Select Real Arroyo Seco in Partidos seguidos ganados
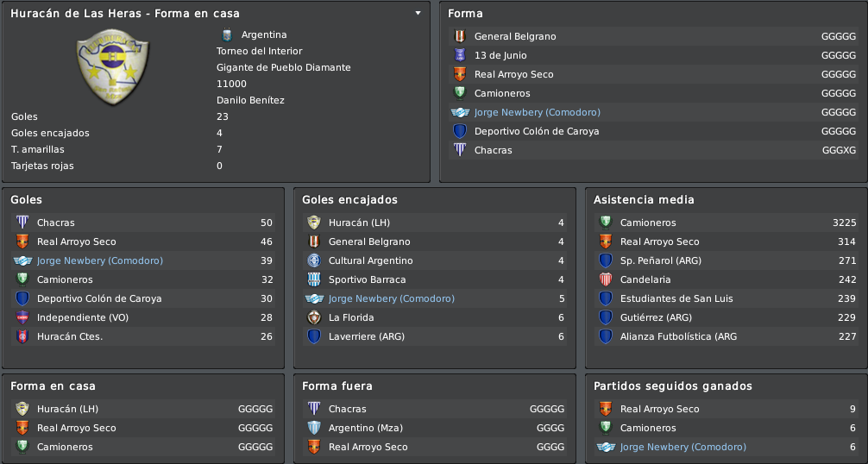Screen dimensions: 868x464 point(726,409)
